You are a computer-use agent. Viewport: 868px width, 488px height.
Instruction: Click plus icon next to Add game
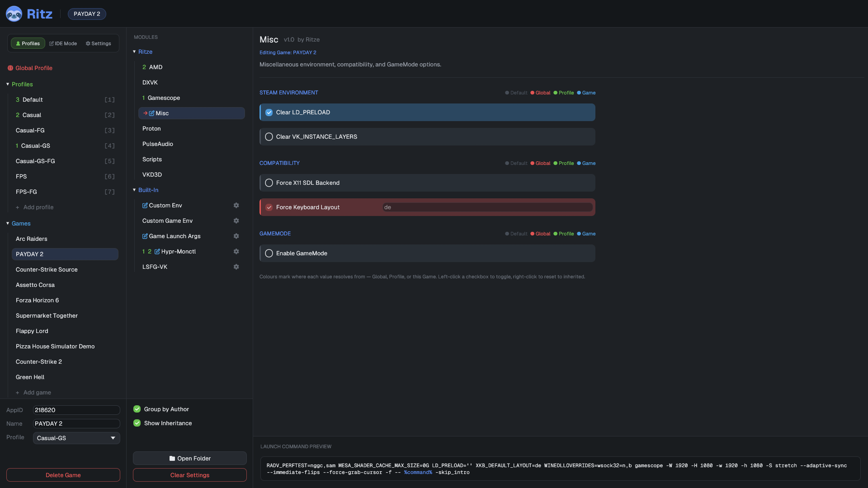[18, 393]
